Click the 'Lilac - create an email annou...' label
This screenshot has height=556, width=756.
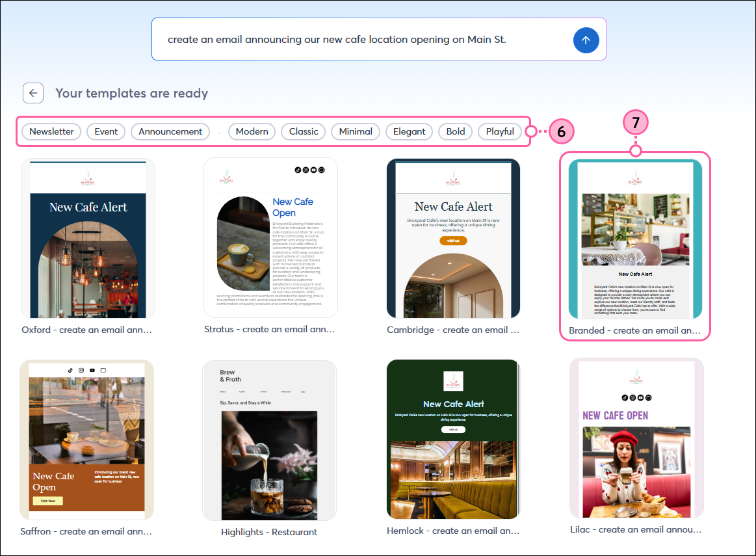(x=636, y=529)
